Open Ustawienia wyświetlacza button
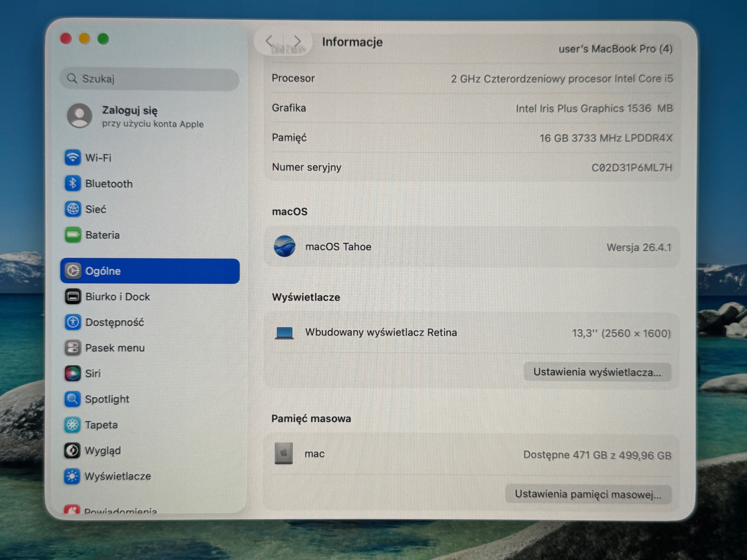The image size is (747, 560). tap(597, 372)
